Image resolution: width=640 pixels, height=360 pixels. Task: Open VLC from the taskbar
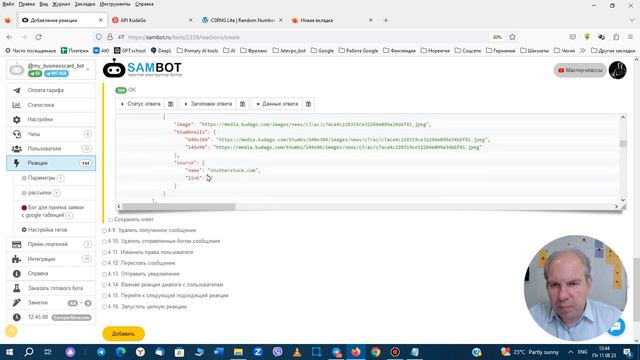(297, 352)
